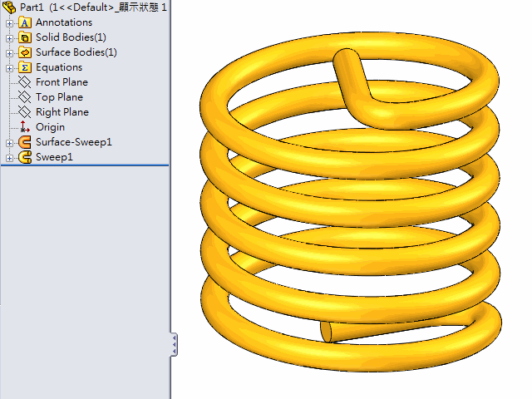This screenshot has width=532, height=399.
Task: Select the Sweep1 label
Action: point(54,157)
